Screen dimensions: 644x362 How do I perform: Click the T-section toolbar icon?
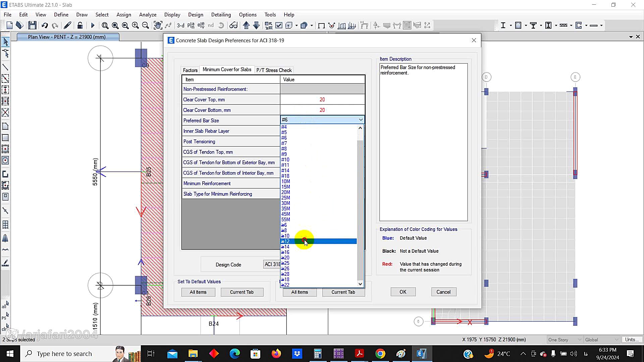(533, 25)
